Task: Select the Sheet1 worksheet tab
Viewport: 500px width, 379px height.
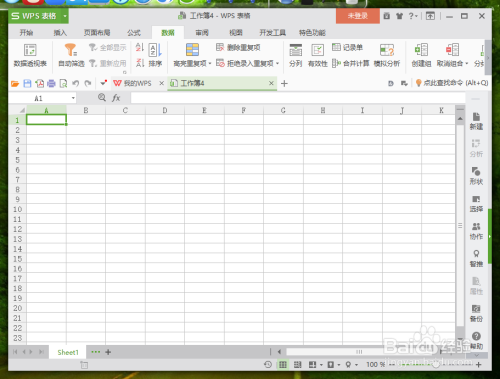Action: coord(68,352)
